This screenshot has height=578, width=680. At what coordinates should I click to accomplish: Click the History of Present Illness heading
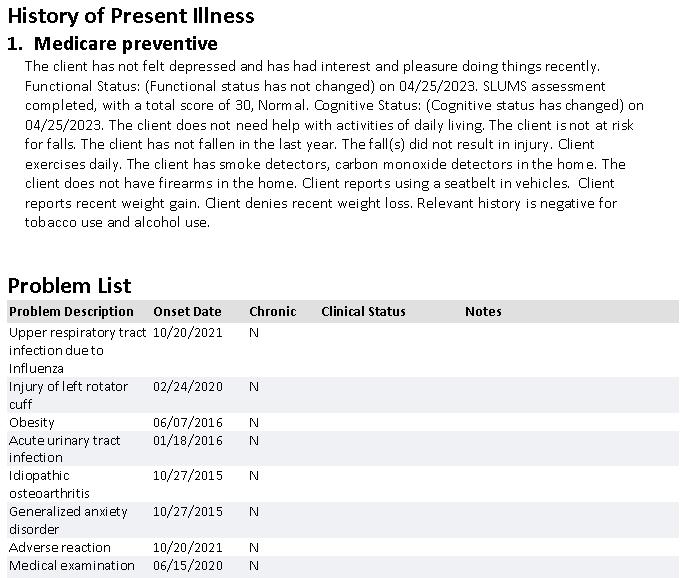pos(131,16)
